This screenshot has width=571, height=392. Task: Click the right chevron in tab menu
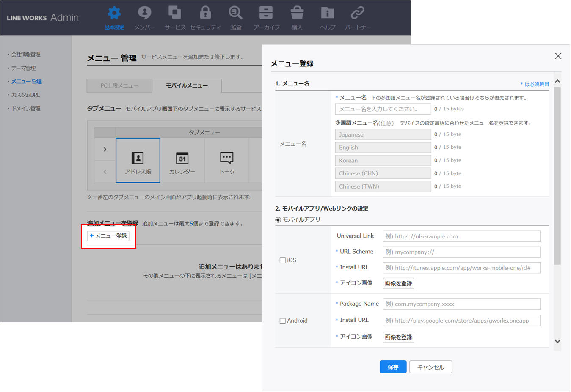[105, 149]
